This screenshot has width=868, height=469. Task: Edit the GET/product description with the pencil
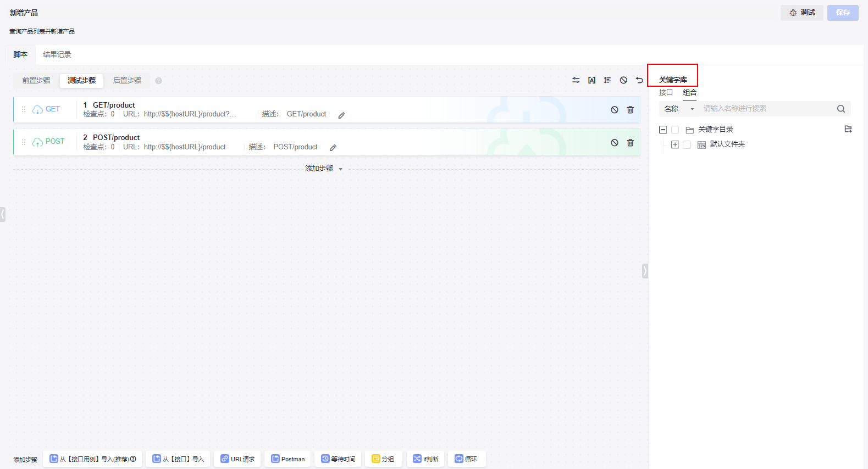(341, 115)
